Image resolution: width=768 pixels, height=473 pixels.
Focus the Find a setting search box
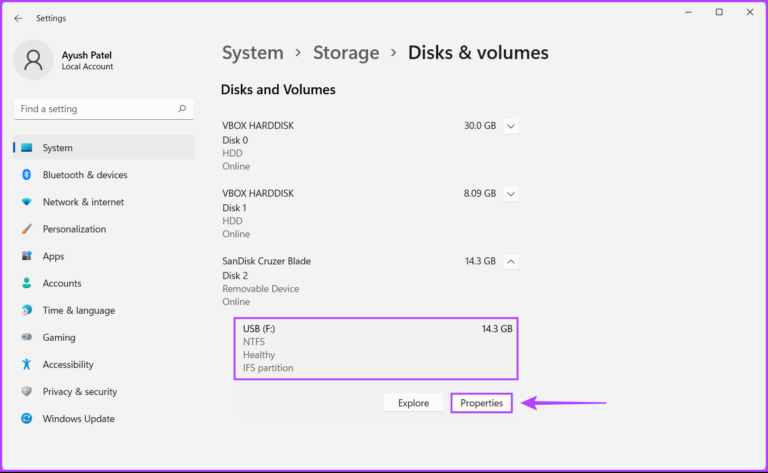click(103, 109)
